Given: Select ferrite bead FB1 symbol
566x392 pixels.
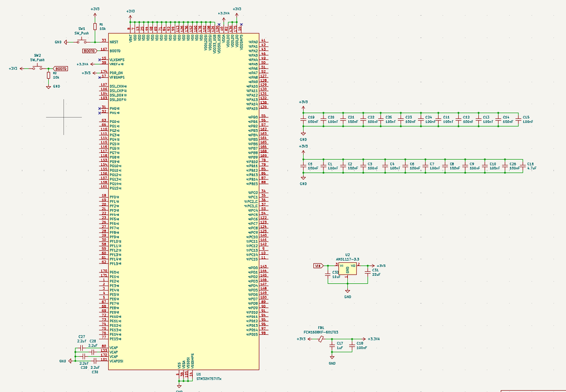Looking at the screenshot, I should tap(321, 339).
